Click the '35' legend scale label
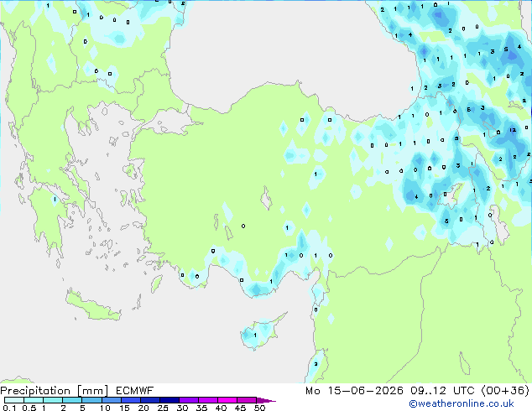The width and height of the screenshot is (532, 411). tap(201, 408)
